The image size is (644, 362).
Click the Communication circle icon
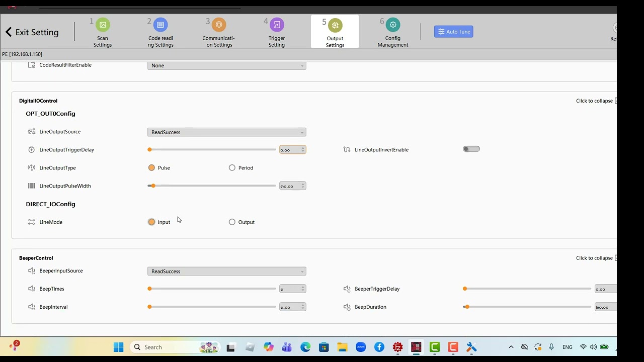(219, 25)
